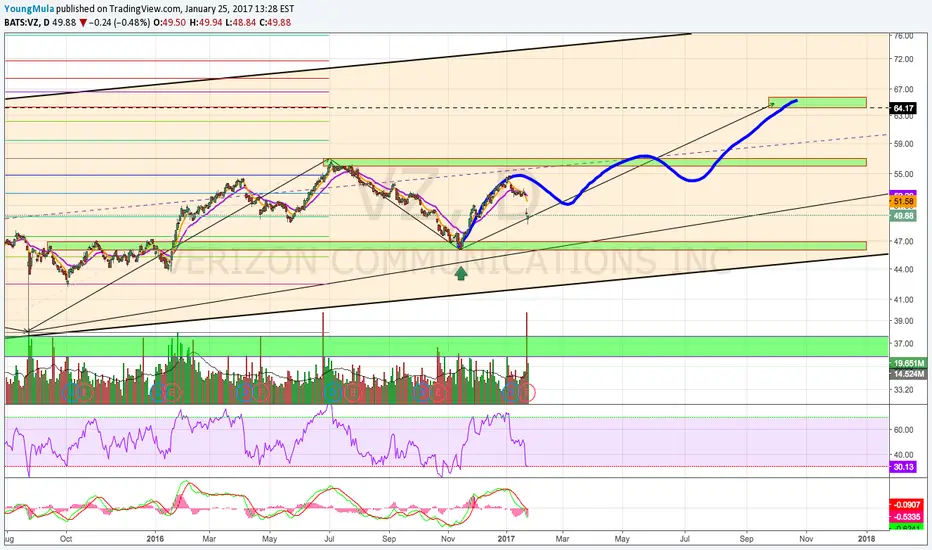Click the 19.651M volume label
932x550 pixels.
tap(908, 363)
